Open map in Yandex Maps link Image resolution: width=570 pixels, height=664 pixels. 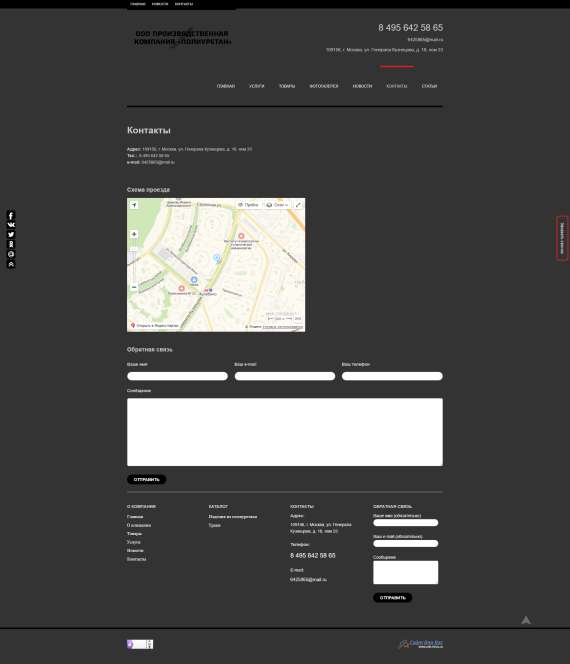pyautogui.click(x=155, y=326)
